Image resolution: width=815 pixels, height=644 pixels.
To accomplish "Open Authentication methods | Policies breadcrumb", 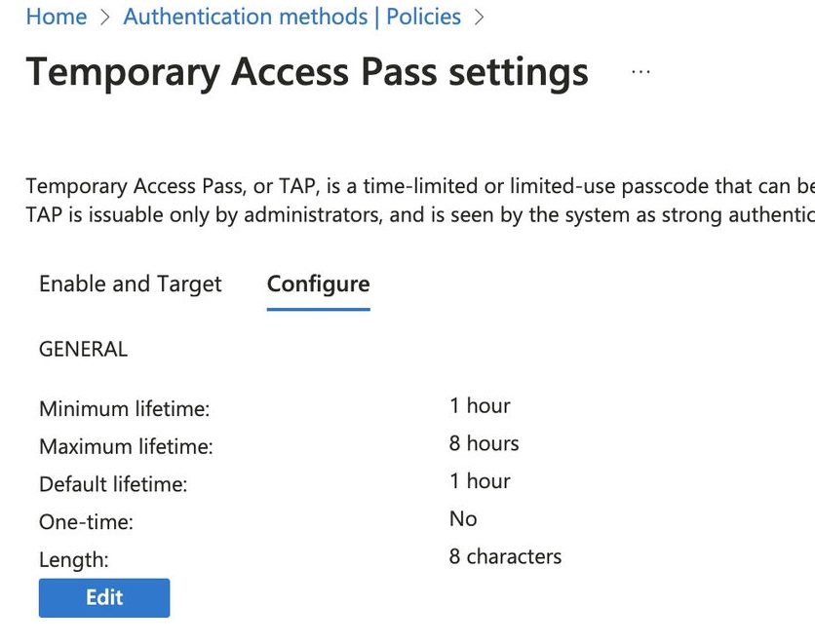I will click(291, 17).
